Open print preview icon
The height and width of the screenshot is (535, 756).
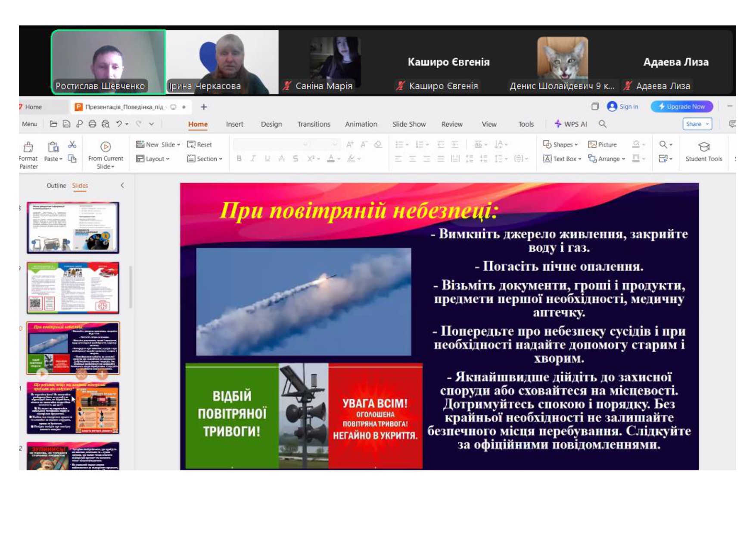105,124
